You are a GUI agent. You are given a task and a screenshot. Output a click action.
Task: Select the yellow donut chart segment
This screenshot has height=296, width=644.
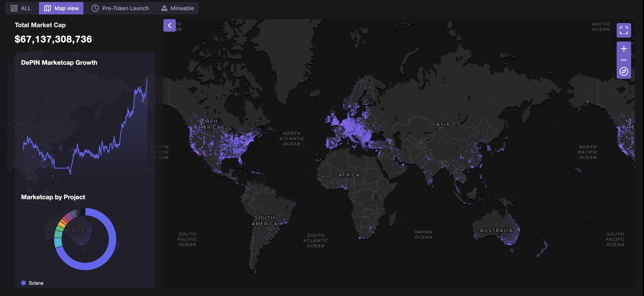[62, 224]
